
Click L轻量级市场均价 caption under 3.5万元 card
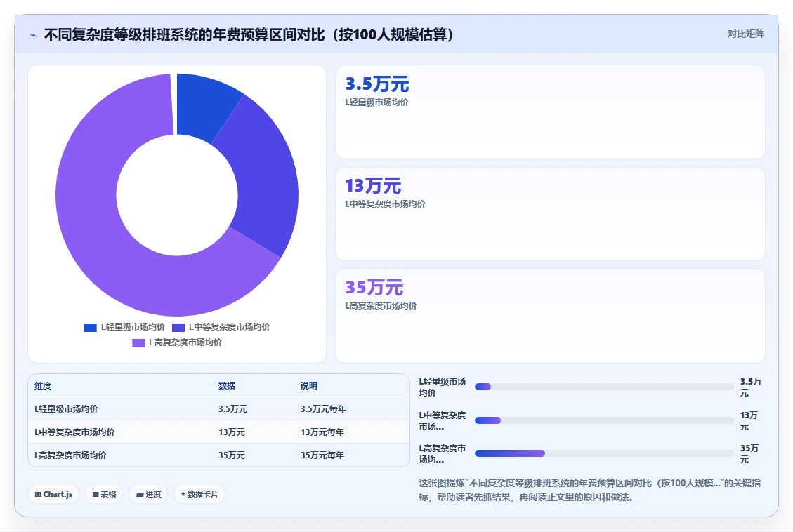[376, 102]
